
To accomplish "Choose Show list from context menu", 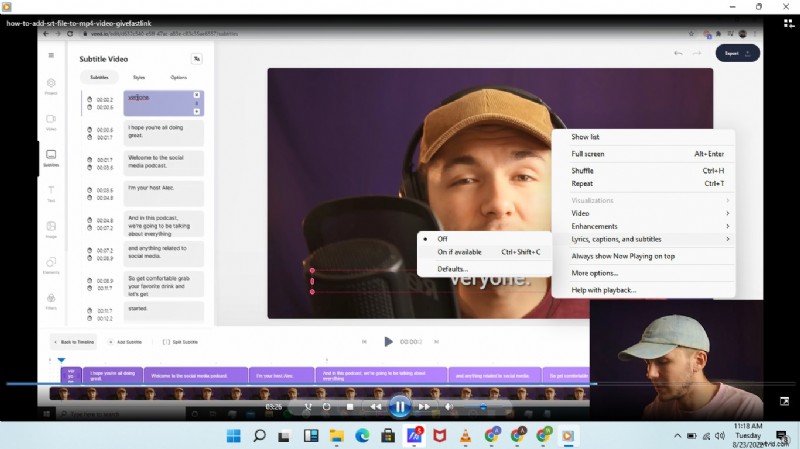I will coord(586,137).
